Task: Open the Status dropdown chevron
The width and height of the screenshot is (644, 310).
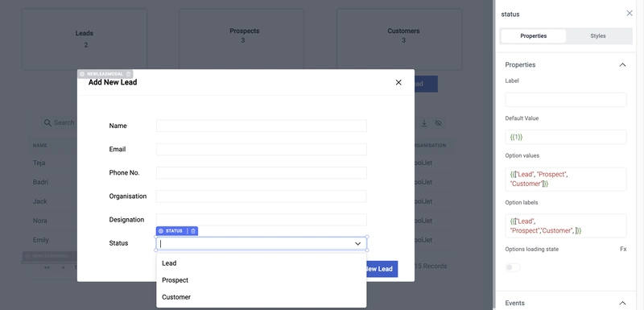Action: click(x=357, y=243)
